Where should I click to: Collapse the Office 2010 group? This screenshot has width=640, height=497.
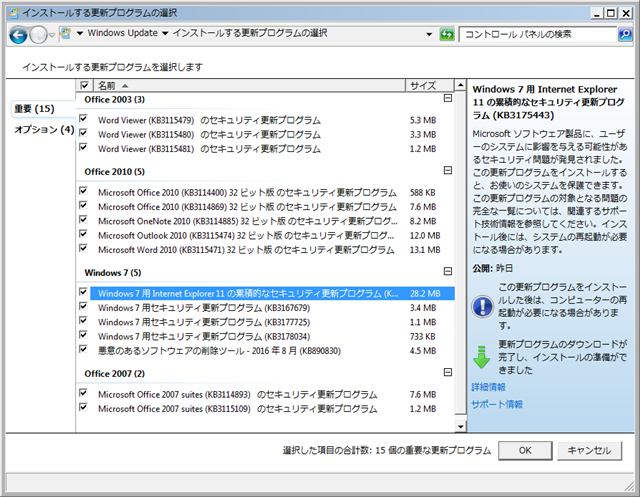point(448,170)
